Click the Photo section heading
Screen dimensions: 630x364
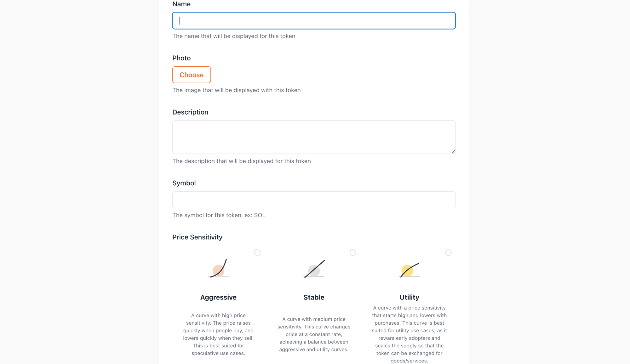click(x=181, y=58)
